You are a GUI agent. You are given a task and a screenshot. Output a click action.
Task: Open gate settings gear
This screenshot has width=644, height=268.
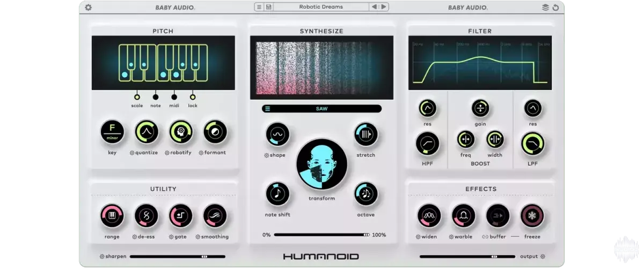(x=171, y=237)
